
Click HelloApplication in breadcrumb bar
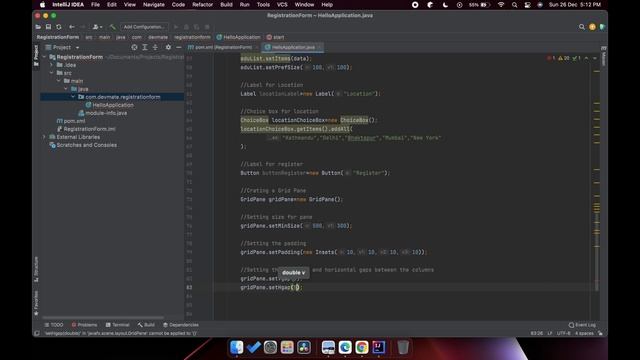[x=238, y=37]
